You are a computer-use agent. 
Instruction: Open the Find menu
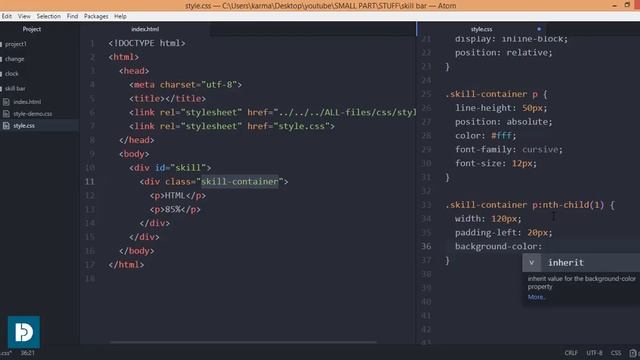[x=72, y=16]
